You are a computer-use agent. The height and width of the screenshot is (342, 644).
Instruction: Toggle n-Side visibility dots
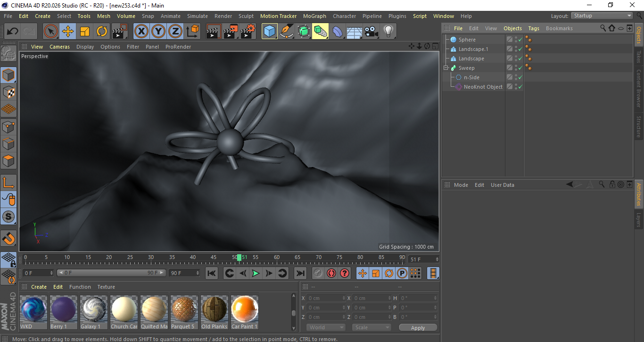point(516,77)
